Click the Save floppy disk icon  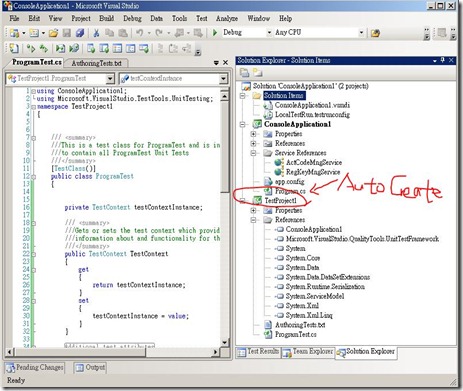tap(67, 33)
